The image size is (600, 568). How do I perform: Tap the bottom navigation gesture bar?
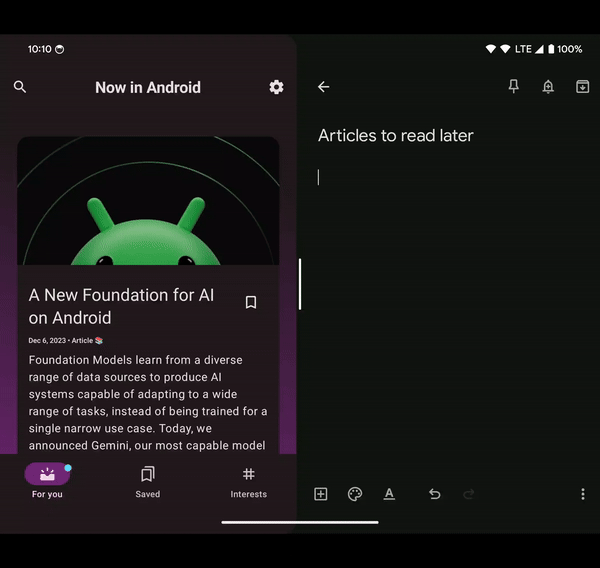[300, 522]
